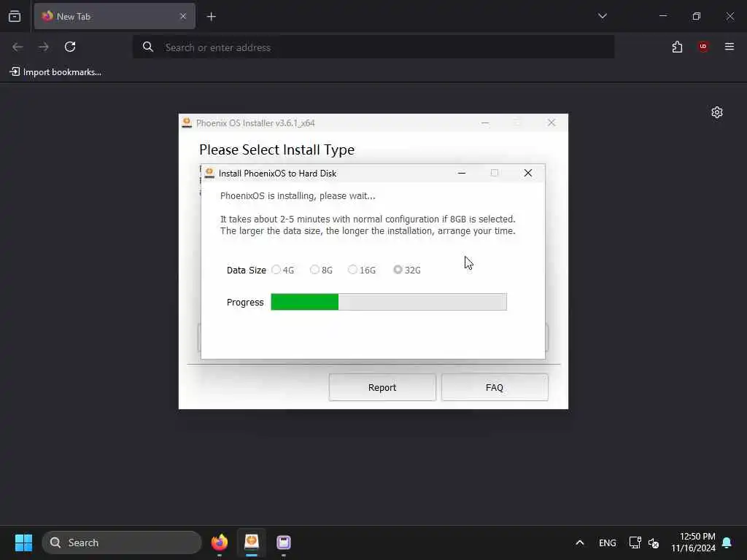Click the PhoenixOS icon in dialog title bar
The height and width of the screenshot is (560, 747).
pyautogui.click(x=209, y=174)
